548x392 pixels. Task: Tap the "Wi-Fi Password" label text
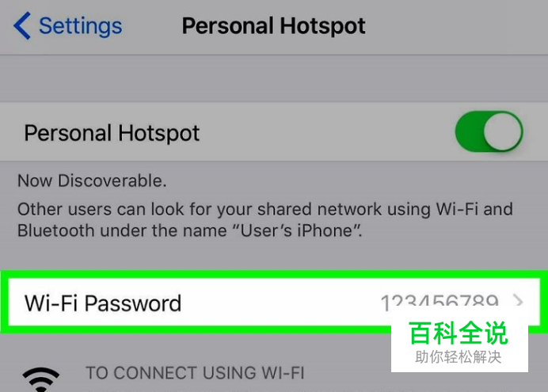click(x=103, y=303)
